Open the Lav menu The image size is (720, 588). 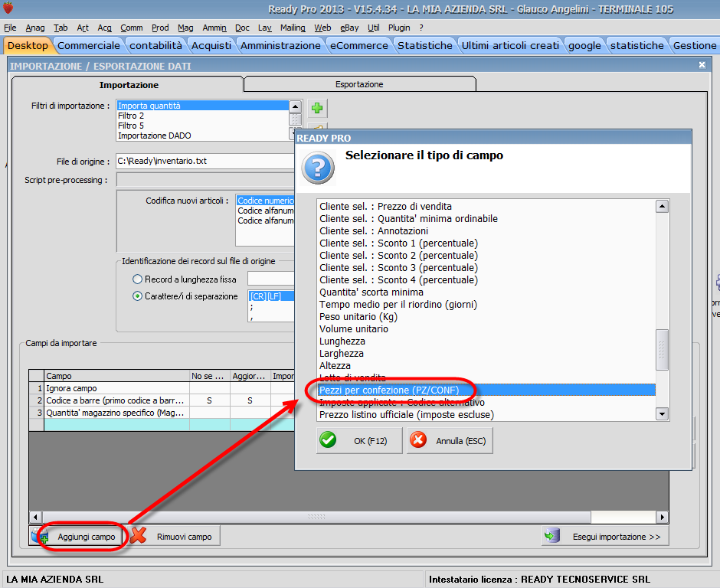[x=264, y=28]
